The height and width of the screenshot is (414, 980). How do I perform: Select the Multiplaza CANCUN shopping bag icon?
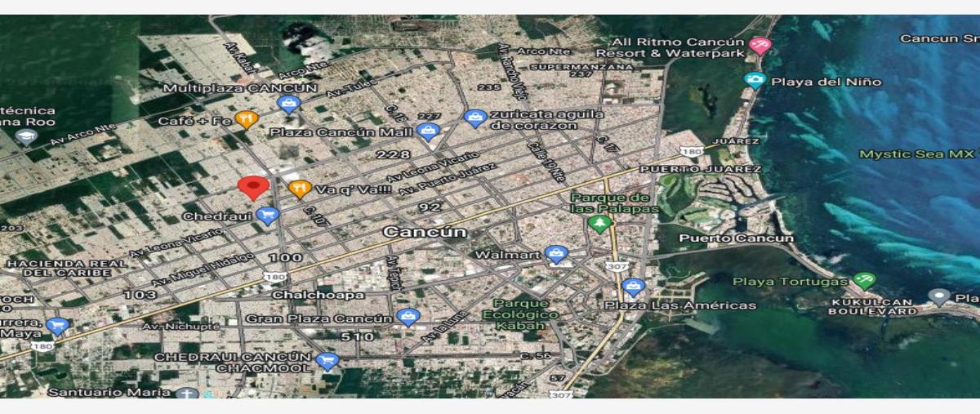287,104
